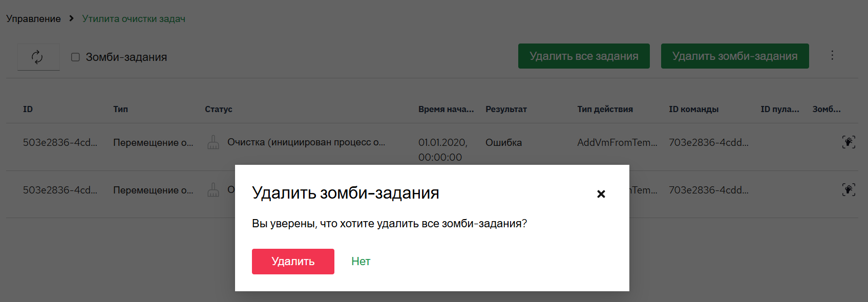Click Перемещение о... in first row

[x=153, y=142]
